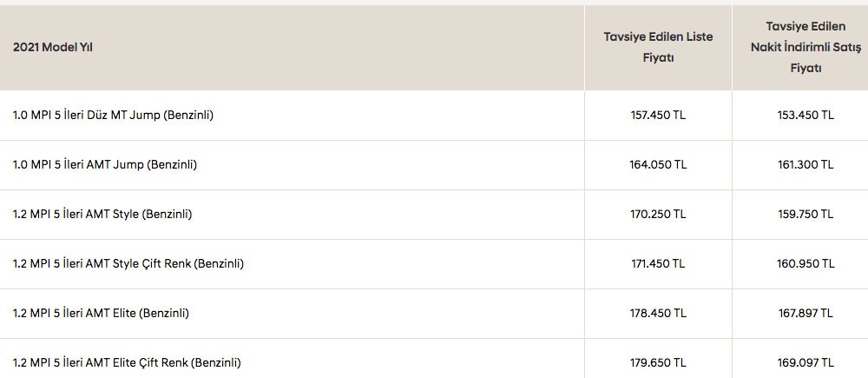Select the 167.897 TL cash price
This screenshot has width=868, height=378.
806,313
